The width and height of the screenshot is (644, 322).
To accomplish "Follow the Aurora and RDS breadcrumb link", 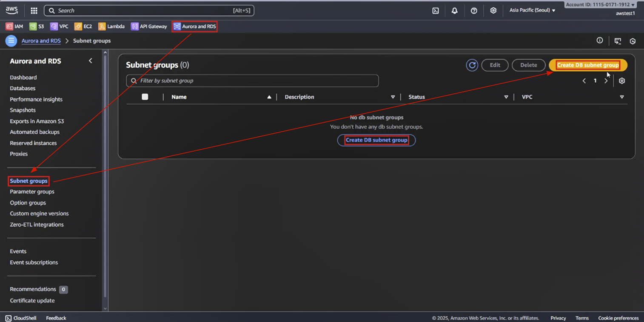I will coord(41,41).
